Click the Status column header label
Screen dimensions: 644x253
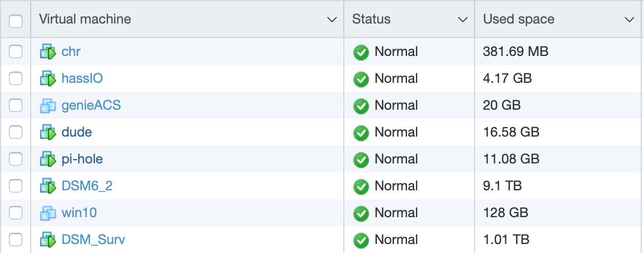pyautogui.click(x=371, y=19)
